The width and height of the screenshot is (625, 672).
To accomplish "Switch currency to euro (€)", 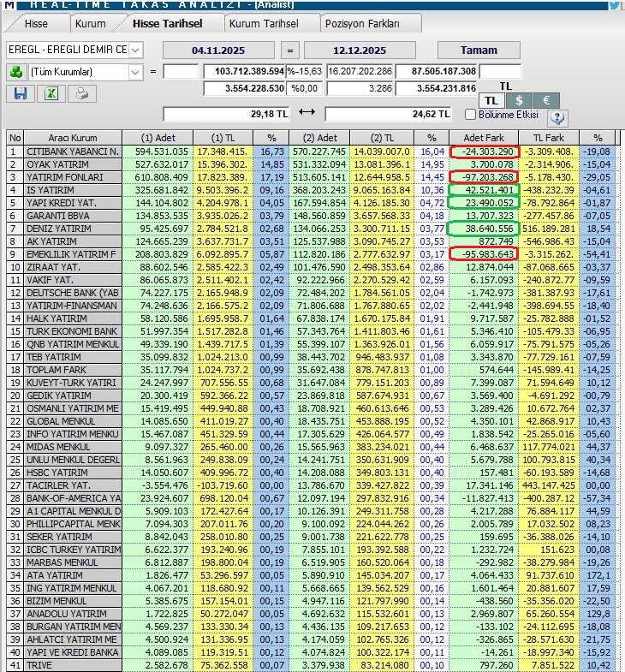I will coord(545,100).
